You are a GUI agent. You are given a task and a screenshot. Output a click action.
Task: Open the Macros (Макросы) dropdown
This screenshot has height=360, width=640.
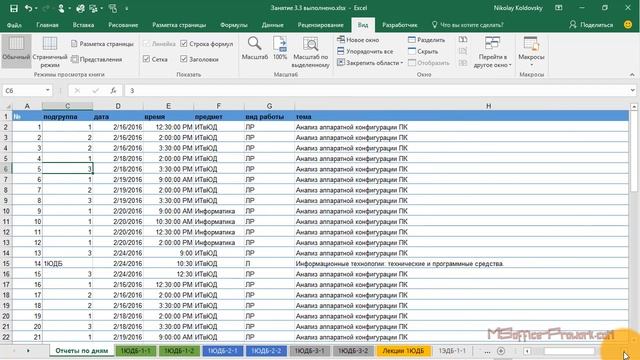click(x=531, y=52)
